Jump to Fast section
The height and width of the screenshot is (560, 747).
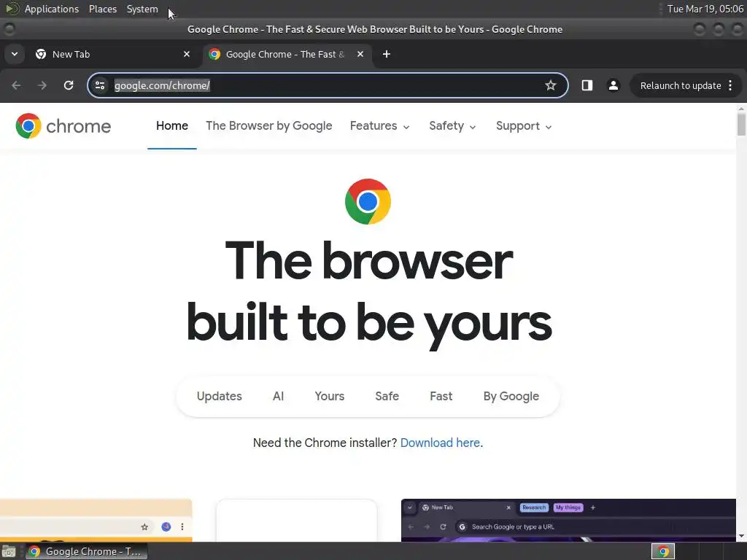[441, 396]
